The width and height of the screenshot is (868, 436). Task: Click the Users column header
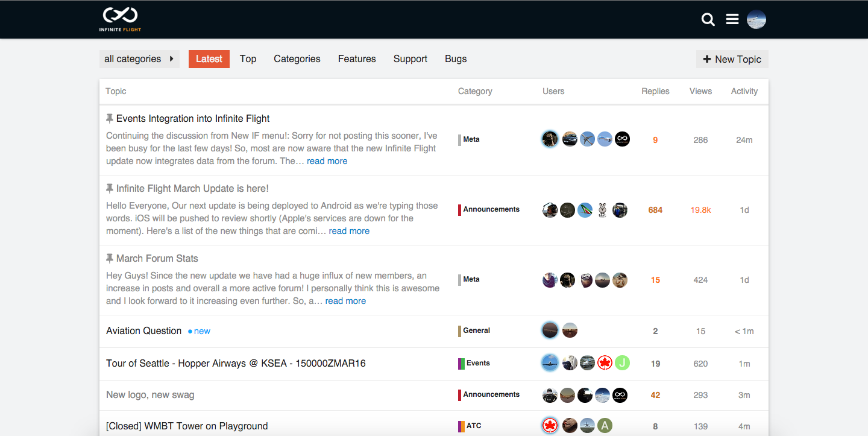click(553, 91)
